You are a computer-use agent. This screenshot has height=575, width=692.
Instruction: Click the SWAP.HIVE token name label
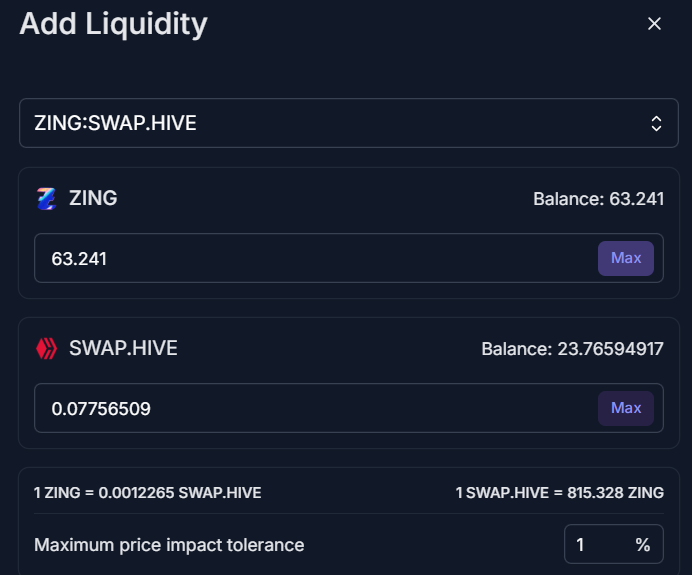tap(123, 348)
